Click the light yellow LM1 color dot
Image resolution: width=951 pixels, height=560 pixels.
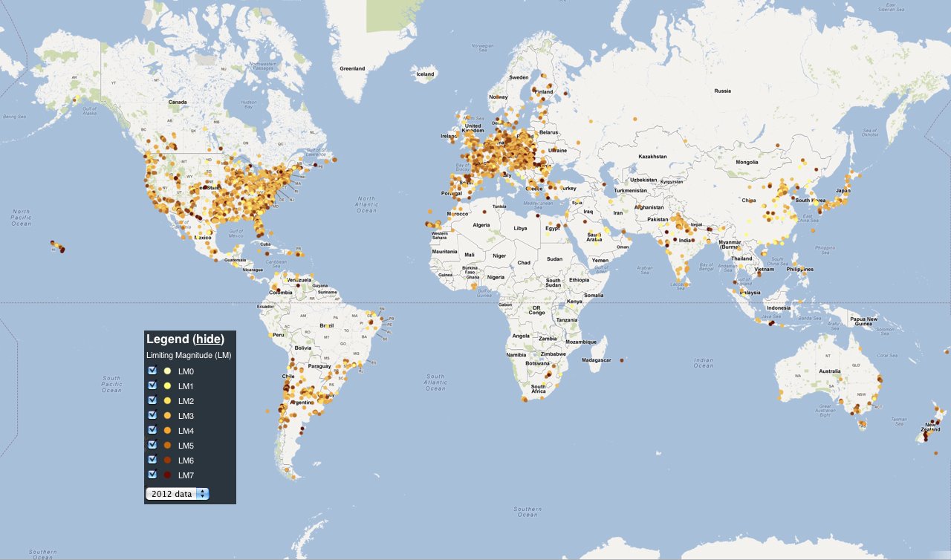168,386
